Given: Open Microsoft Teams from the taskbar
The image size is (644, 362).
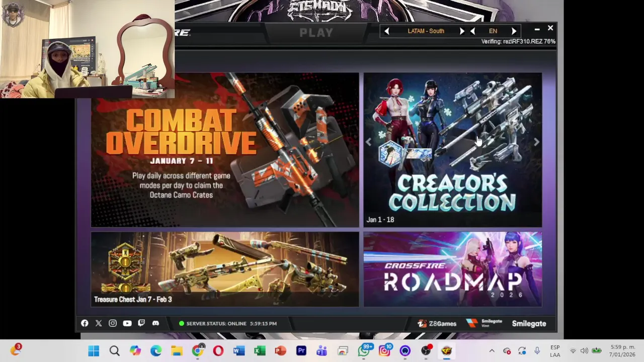Looking at the screenshot, I should (322, 351).
